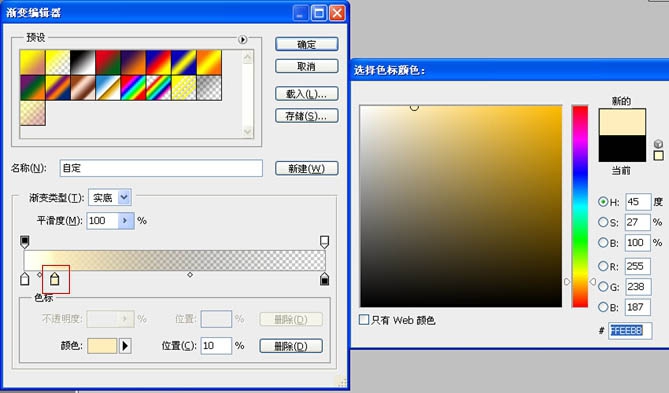Select the yellow-violet-orange-blue striped preset
The width and height of the screenshot is (669, 393).
click(58, 88)
